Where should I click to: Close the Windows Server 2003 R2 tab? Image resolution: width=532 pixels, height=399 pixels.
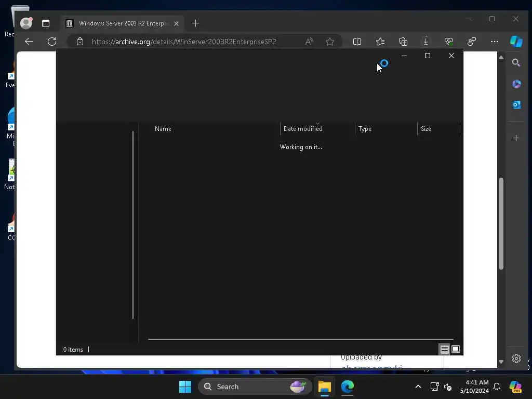(x=177, y=24)
